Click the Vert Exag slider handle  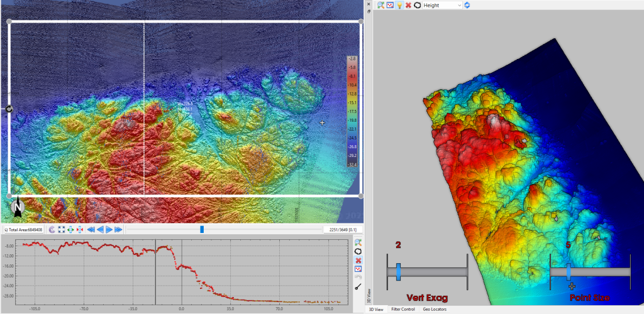coord(398,272)
